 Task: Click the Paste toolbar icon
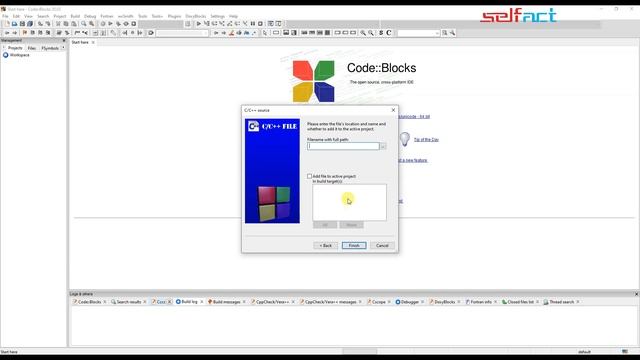[73, 24]
